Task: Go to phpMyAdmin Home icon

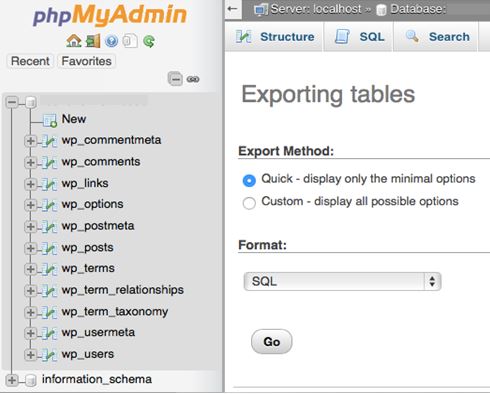Action: (x=74, y=41)
